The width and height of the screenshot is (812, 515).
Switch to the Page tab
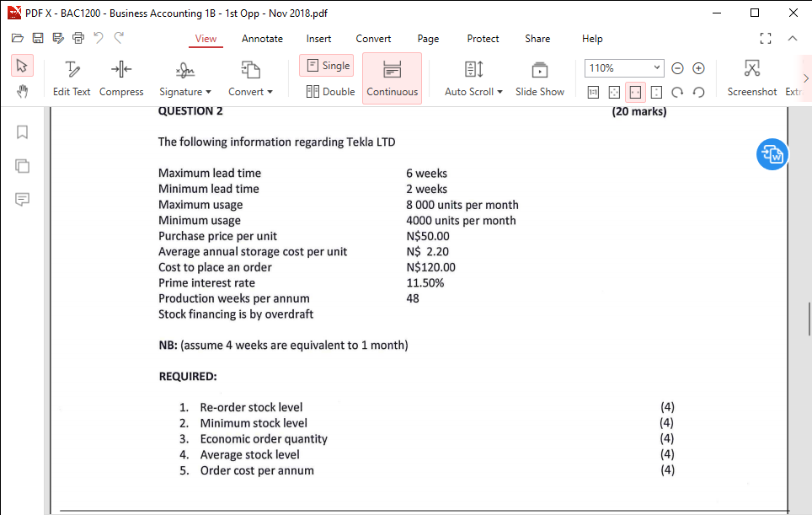(x=428, y=39)
